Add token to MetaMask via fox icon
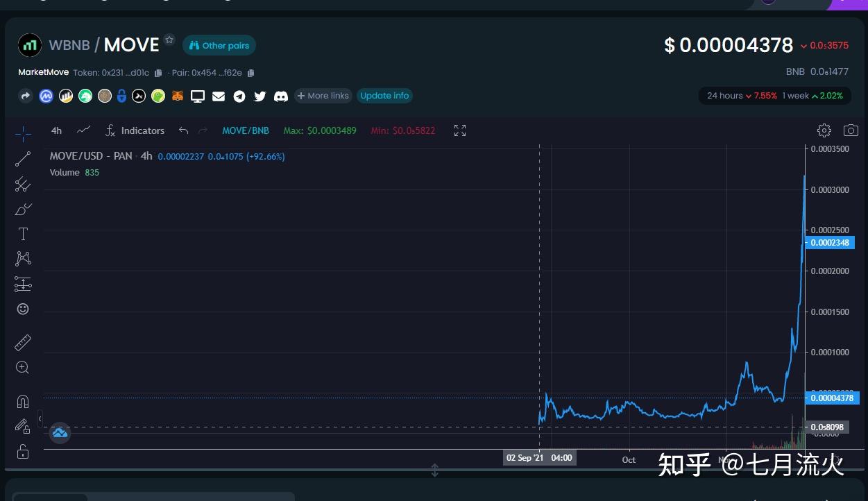 pyautogui.click(x=178, y=96)
